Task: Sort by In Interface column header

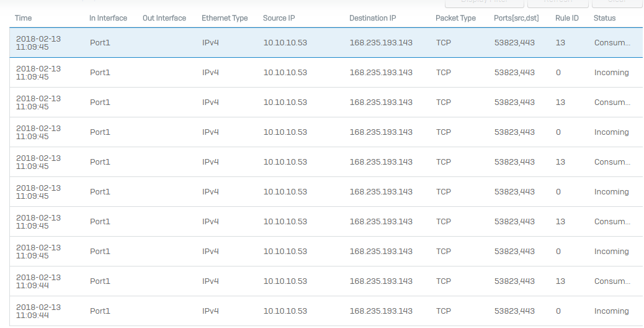Action: point(108,18)
